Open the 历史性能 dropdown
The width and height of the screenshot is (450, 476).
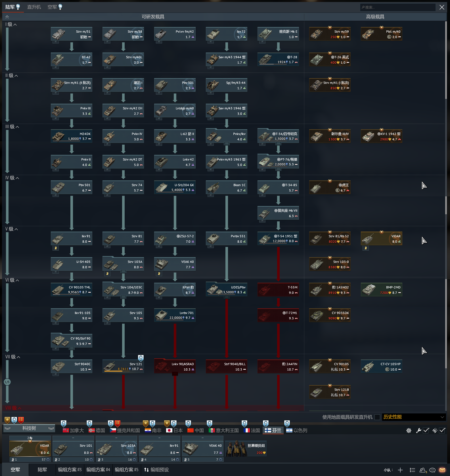(413, 417)
